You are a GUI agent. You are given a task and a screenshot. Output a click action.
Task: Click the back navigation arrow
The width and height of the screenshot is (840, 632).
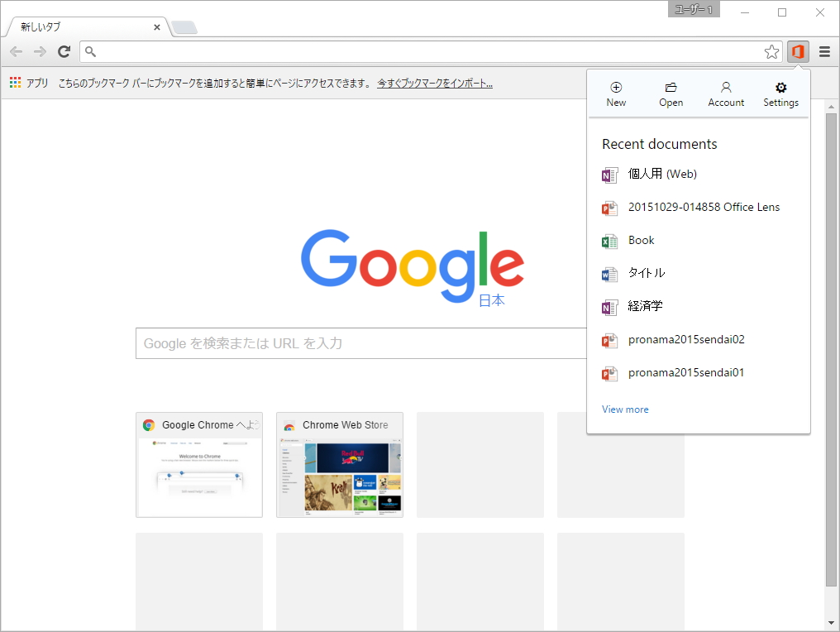pos(15,51)
